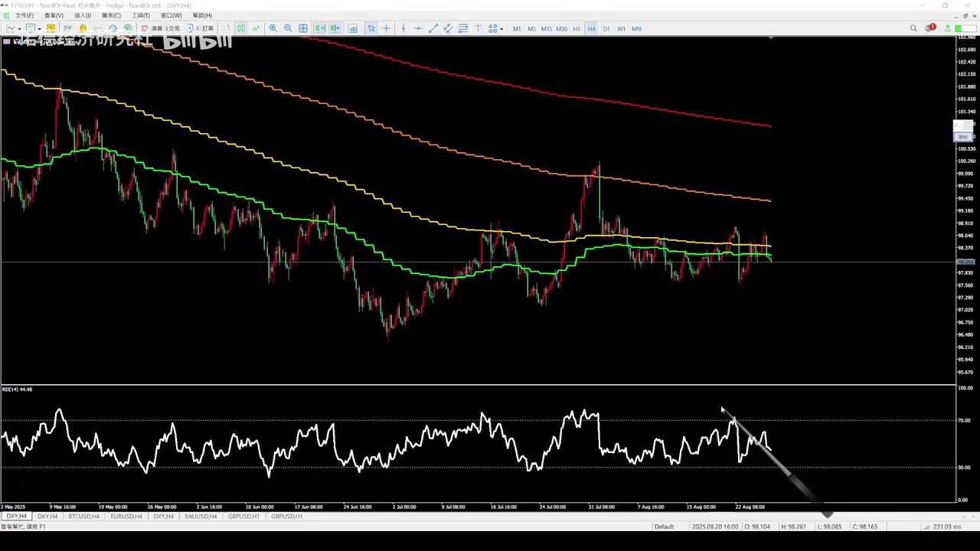Set timeframe to M5
Image resolution: width=980 pixels, height=551 pixels.
pos(531,29)
